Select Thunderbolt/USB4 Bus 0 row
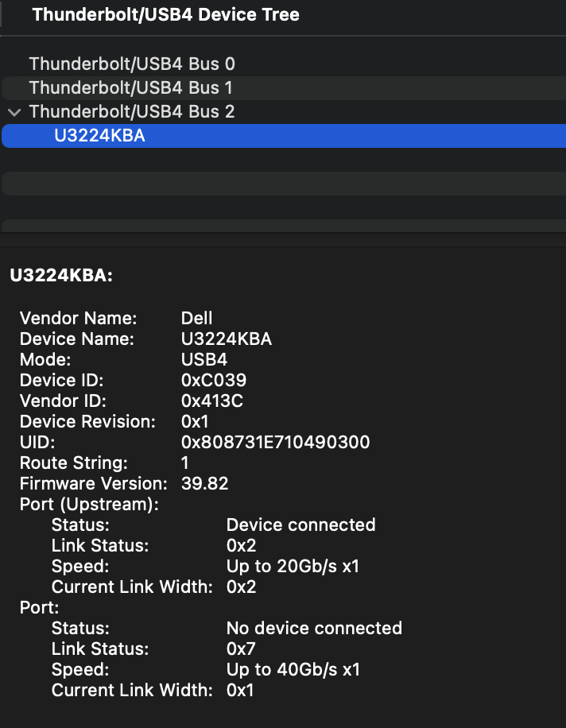Screen dimensions: 566x728 (x=284, y=64)
